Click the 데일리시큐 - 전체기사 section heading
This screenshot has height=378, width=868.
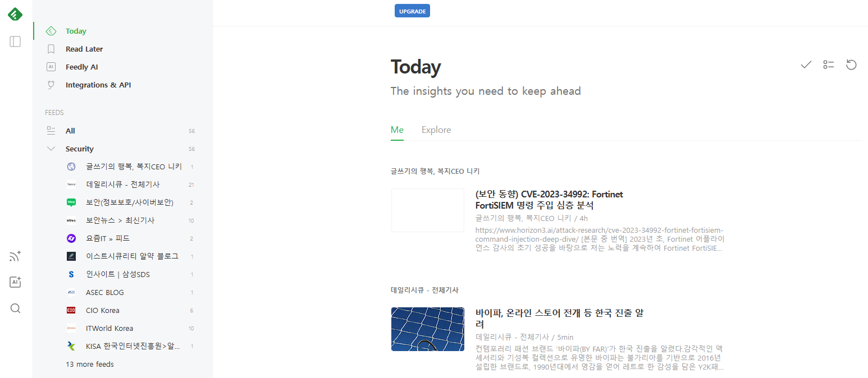coord(424,290)
